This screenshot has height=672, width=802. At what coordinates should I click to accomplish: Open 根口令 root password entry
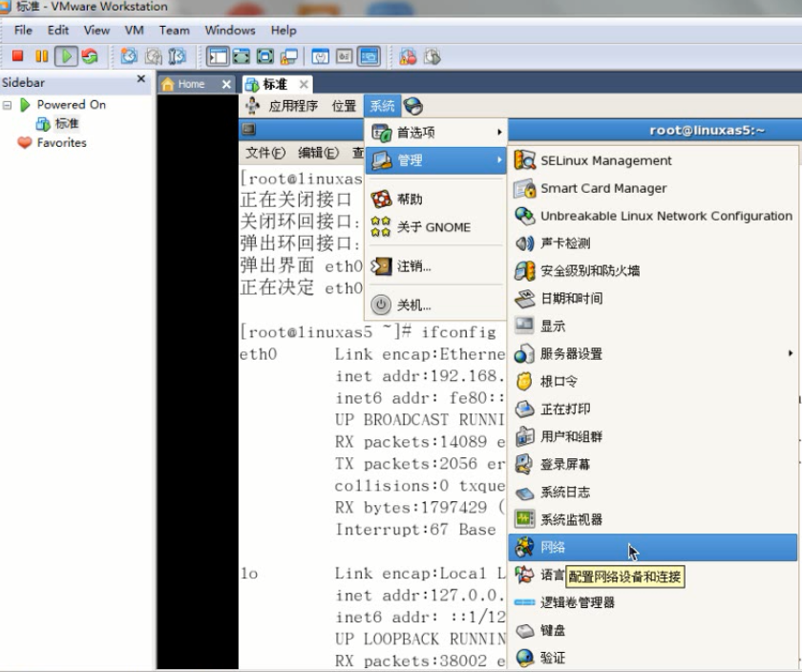click(653, 382)
